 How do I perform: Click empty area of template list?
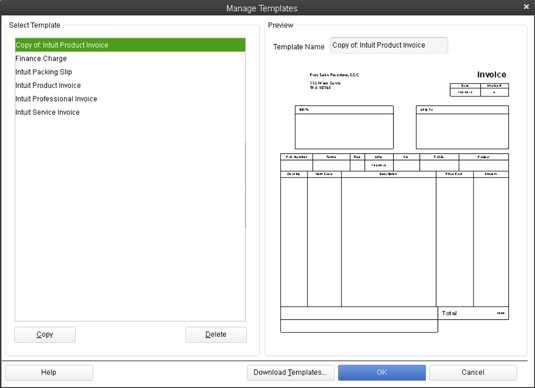pyautogui.click(x=130, y=218)
